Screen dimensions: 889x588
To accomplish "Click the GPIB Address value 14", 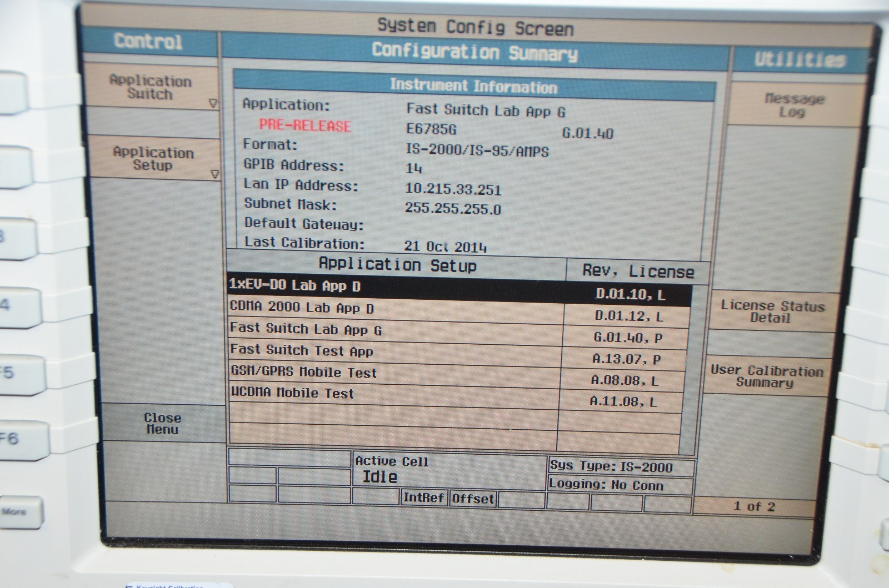I will (413, 168).
